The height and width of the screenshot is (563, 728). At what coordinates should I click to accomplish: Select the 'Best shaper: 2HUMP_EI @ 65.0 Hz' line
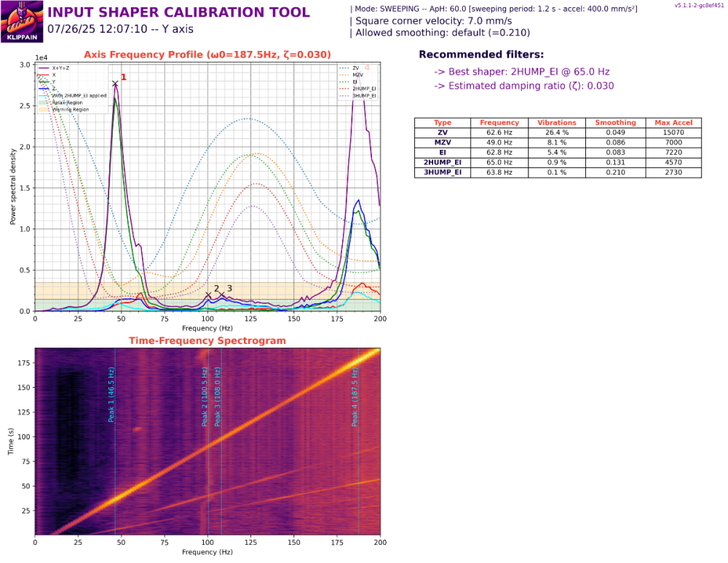(x=522, y=71)
